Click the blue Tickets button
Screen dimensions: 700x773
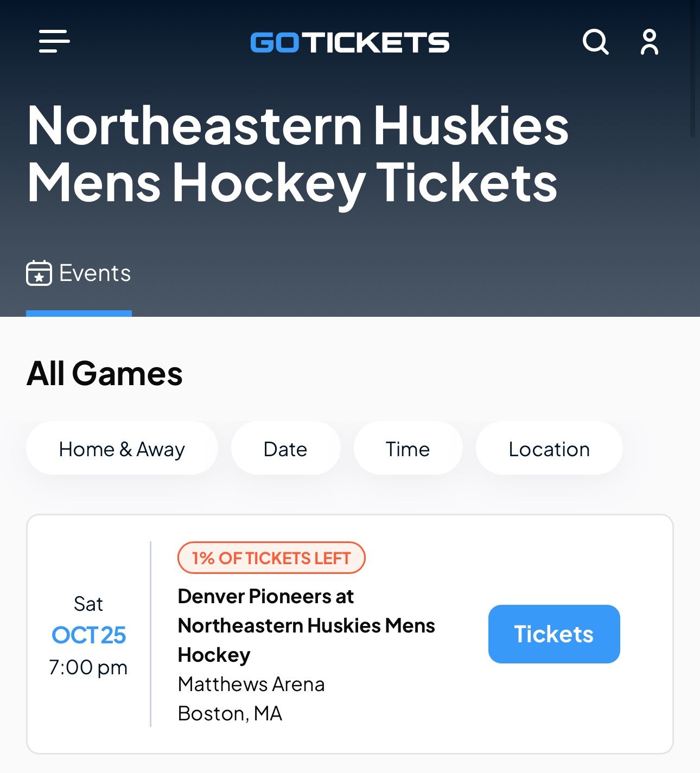553,634
